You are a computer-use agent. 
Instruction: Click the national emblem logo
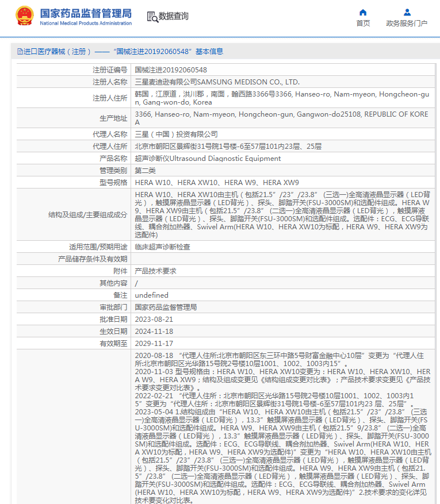click(x=24, y=16)
